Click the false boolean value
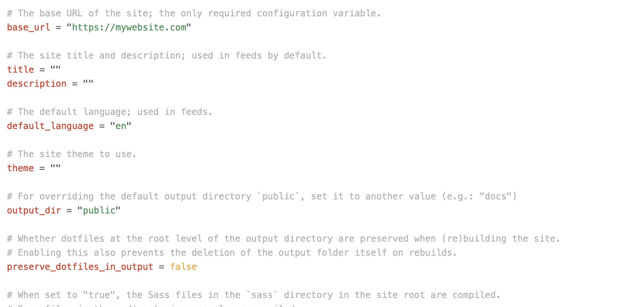 pos(184,267)
